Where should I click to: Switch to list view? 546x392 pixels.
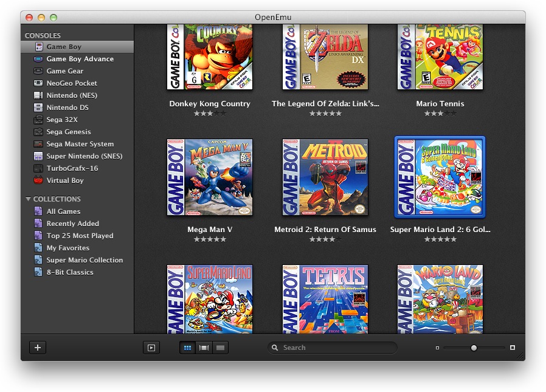pos(220,348)
